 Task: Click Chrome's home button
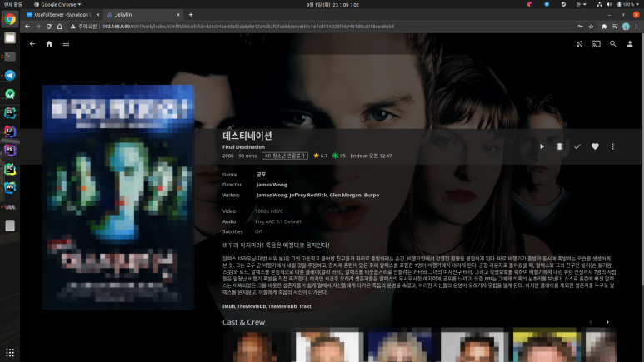[x=59, y=27]
